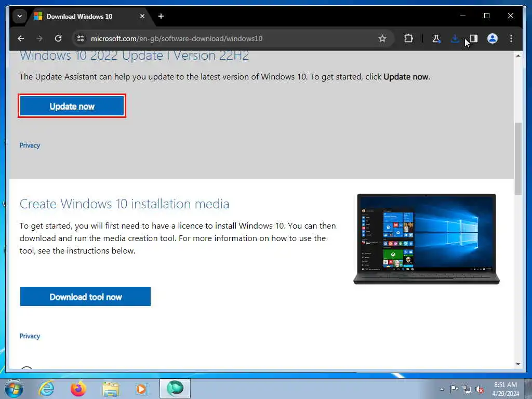Open Windows Media Player on taskbar
Viewport: 532px width, 399px height.
[x=142, y=389]
